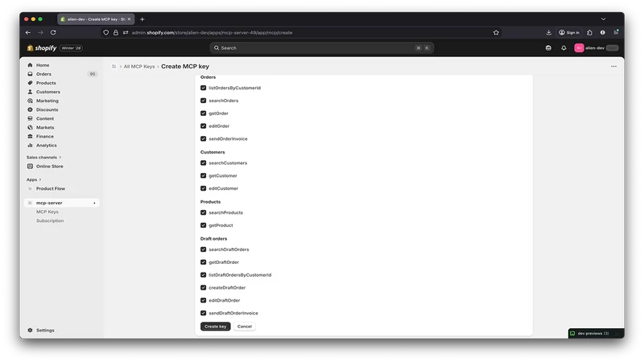Toggle the editDraftOrder checkbox
Screen dimensions: 644x362
pyautogui.click(x=204, y=300)
